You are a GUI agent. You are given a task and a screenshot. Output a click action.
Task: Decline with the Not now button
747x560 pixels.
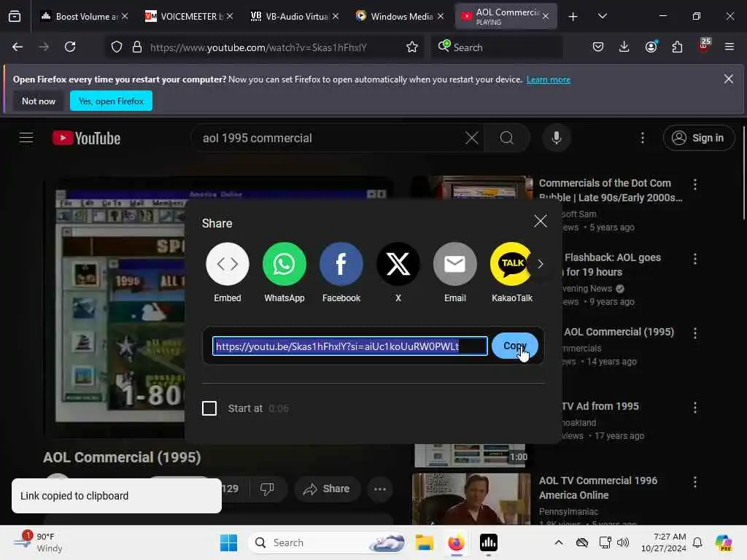click(39, 101)
